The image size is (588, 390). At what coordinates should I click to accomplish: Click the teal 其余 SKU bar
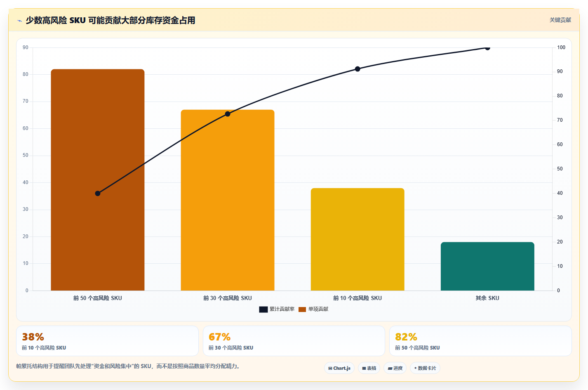[487, 266]
